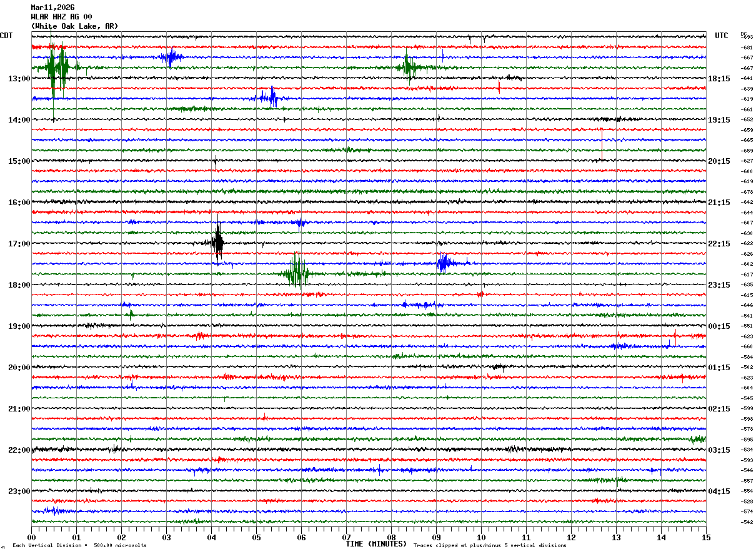Click the blue seismic burst near minute 09
Image resolution: width=756 pixels, height=554 pixels.
coord(445,263)
